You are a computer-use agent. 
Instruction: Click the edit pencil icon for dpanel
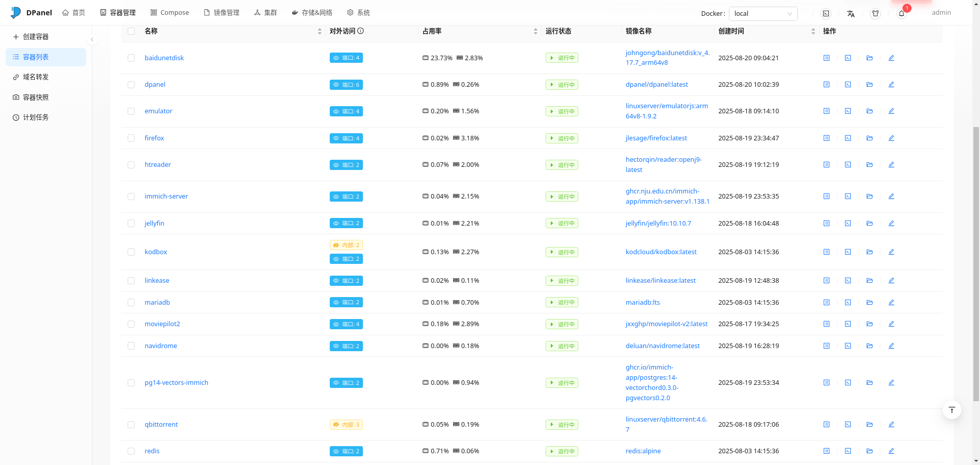[891, 85]
